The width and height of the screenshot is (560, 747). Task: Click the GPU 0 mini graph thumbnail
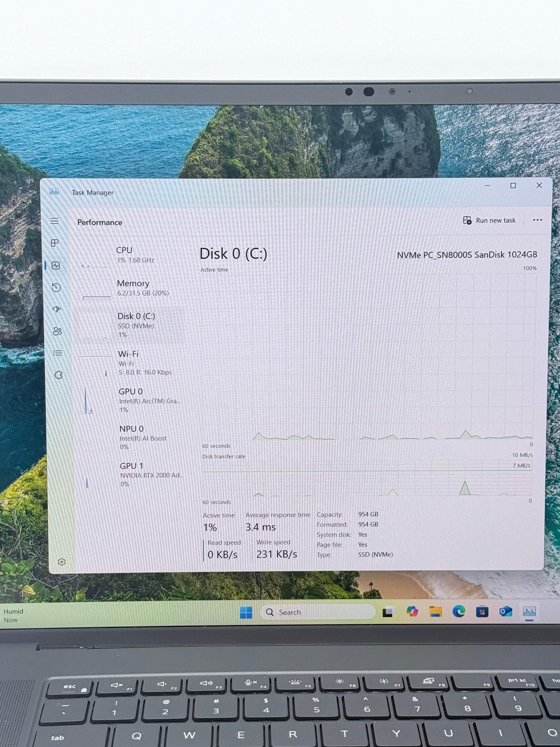(98, 401)
